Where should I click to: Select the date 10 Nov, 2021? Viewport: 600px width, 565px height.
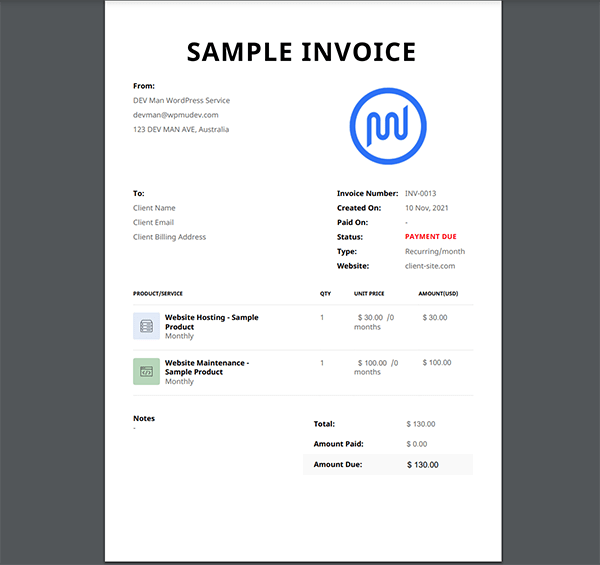pyautogui.click(x=427, y=208)
